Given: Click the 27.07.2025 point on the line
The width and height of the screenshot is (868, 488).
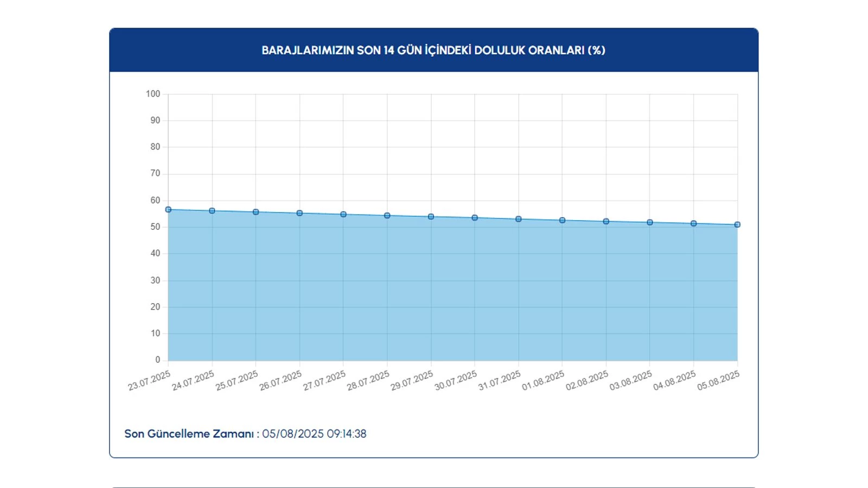Looking at the screenshot, I should 343,215.
